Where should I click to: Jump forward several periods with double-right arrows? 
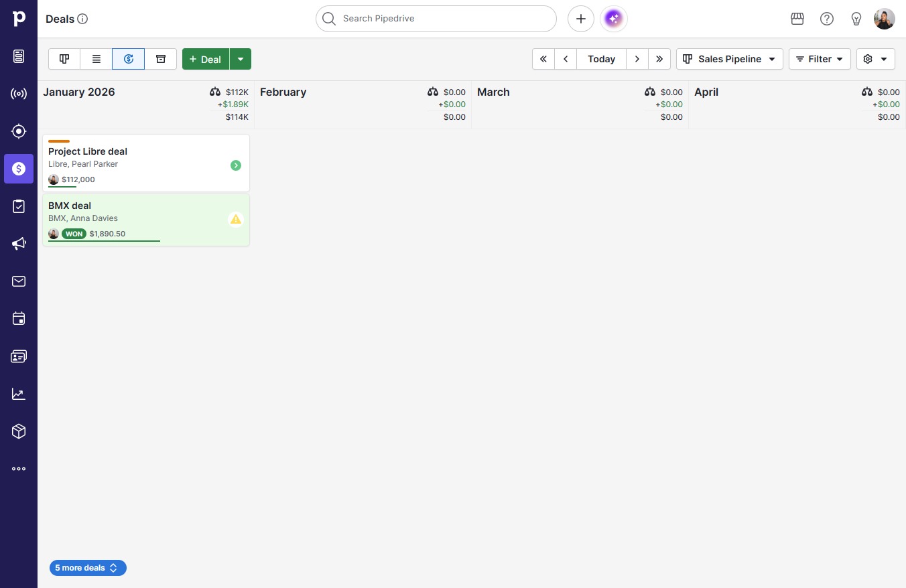pyautogui.click(x=659, y=59)
